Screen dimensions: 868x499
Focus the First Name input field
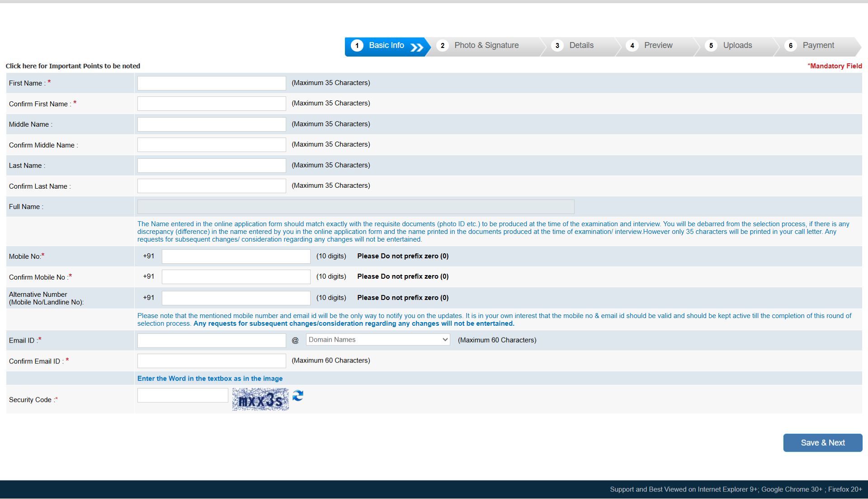[212, 83]
